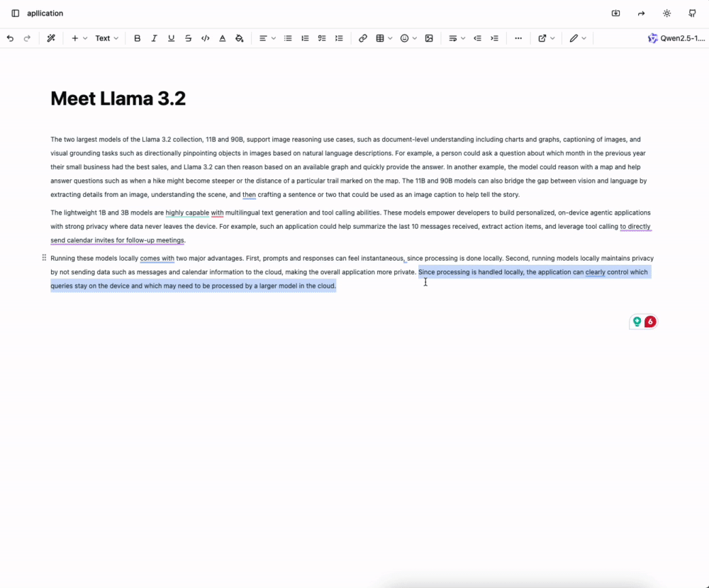Click underlined word "clearly"

pos(595,272)
